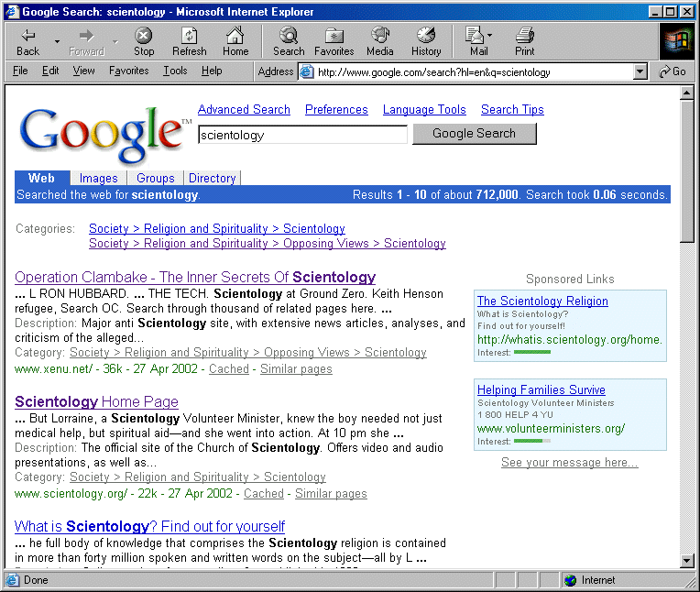Screen dimensions: 700x592
Task: Select the Web tab
Action: click(41, 178)
